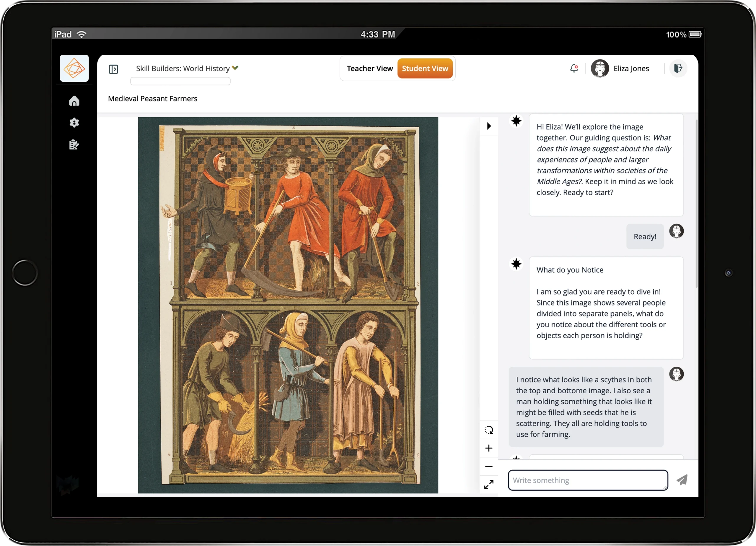Zoom in on the image with plus
Screen dimensions: 756x546
tap(489, 448)
